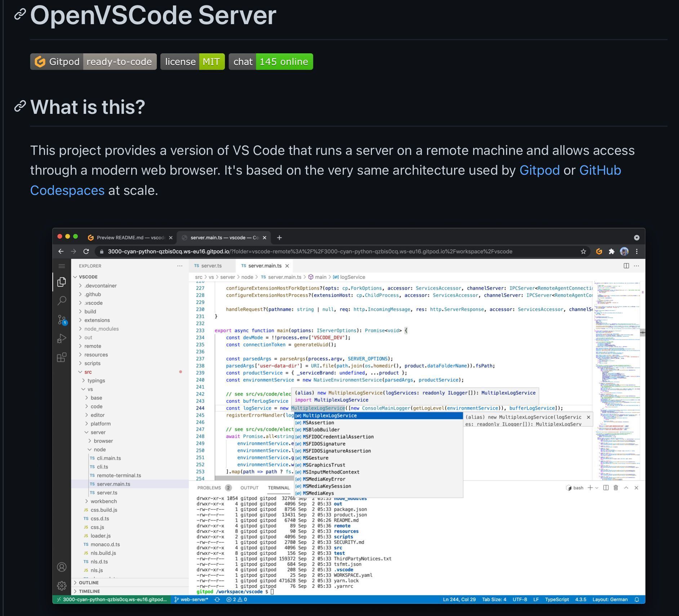
Task: Open the Extensions icon in activity bar
Action: pos(62,357)
